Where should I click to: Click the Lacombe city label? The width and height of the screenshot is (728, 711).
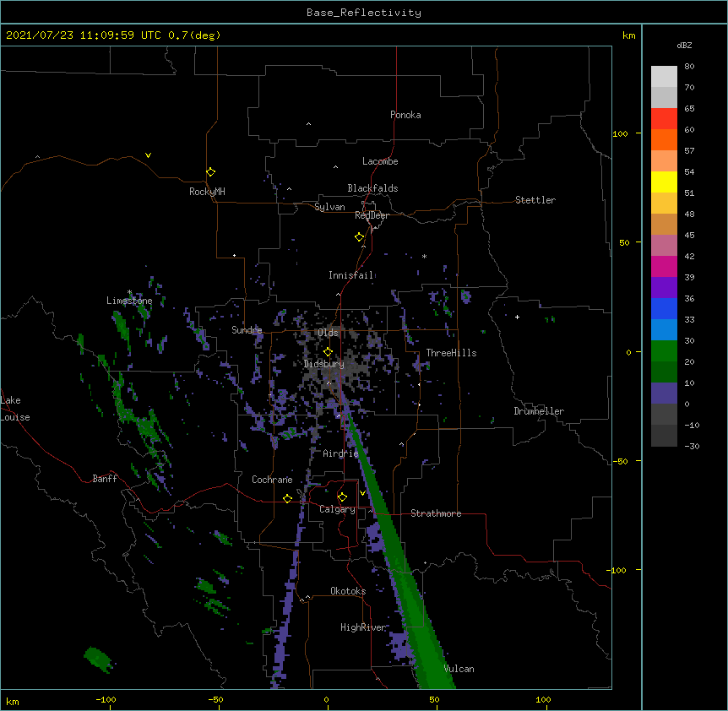(380, 161)
